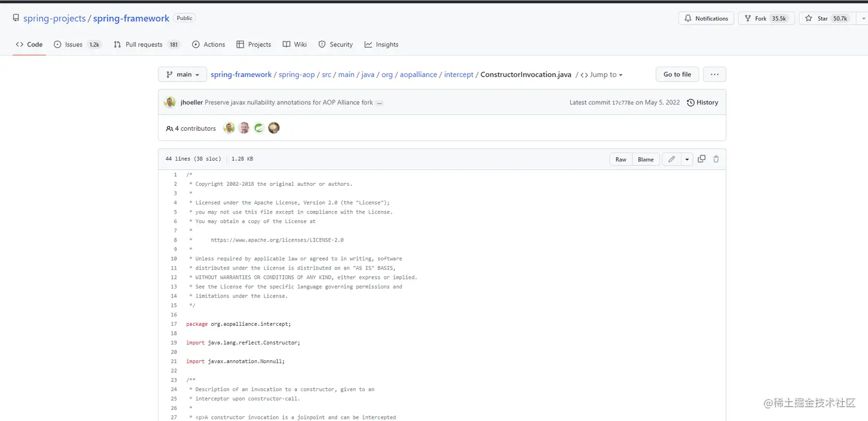Click the 4 contributors link
Screen dimensions: 868x421
click(191, 128)
